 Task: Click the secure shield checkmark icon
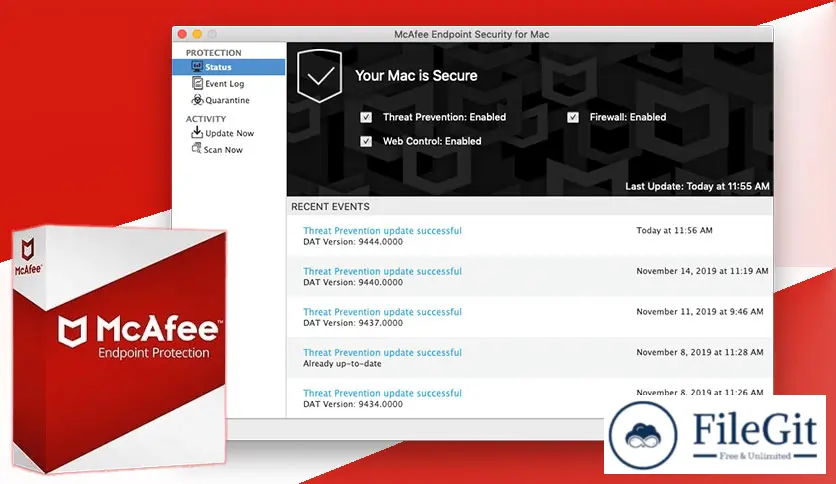coord(319,76)
